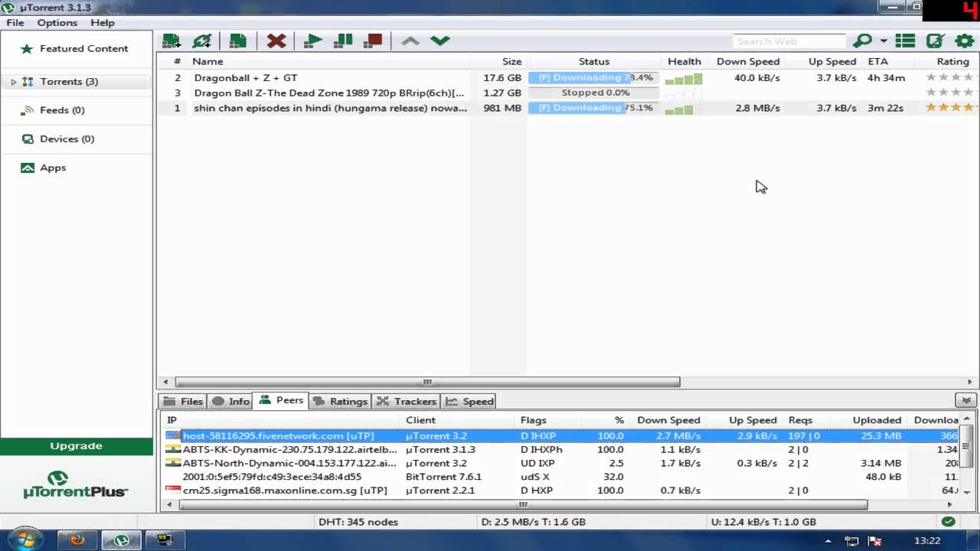Open the Help menu

[103, 23]
